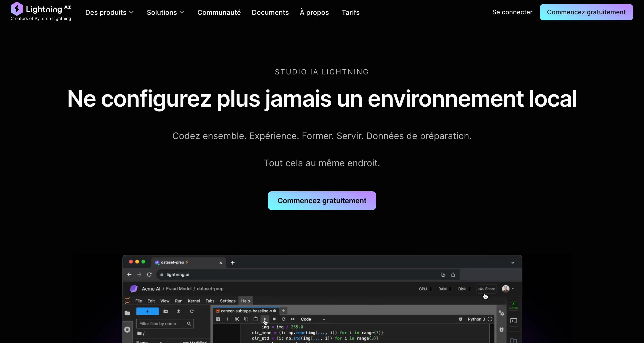This screenshot has height=343, width=644.
Task: Stop the kernel with square icon
Action: tap(274, 319)
